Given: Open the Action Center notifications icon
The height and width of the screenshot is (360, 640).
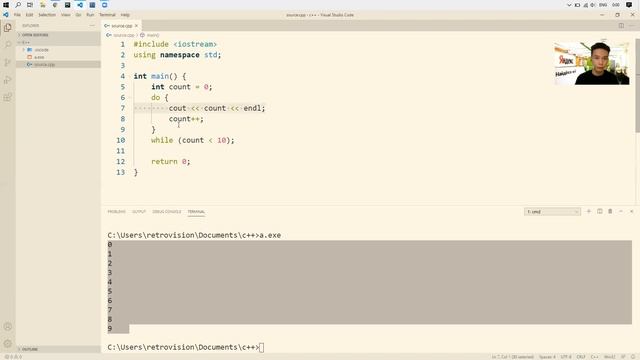Looking at the screenshot, I should tap(629, 5).
